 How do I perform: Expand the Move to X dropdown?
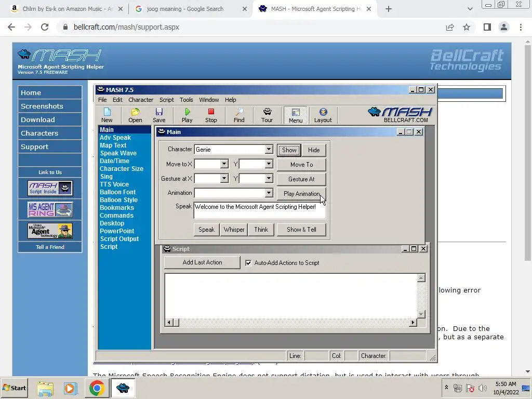pos(224,164)
